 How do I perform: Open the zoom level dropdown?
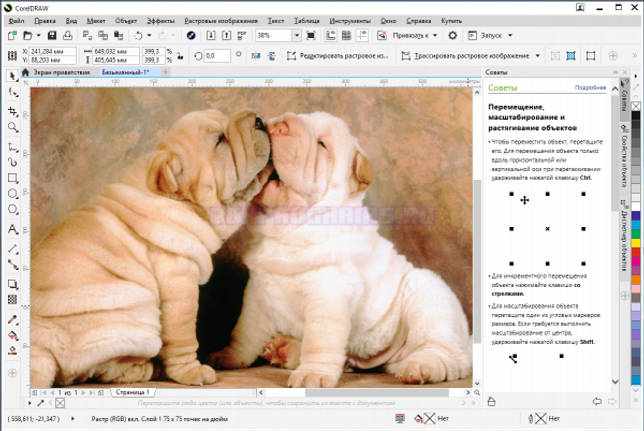297,35
